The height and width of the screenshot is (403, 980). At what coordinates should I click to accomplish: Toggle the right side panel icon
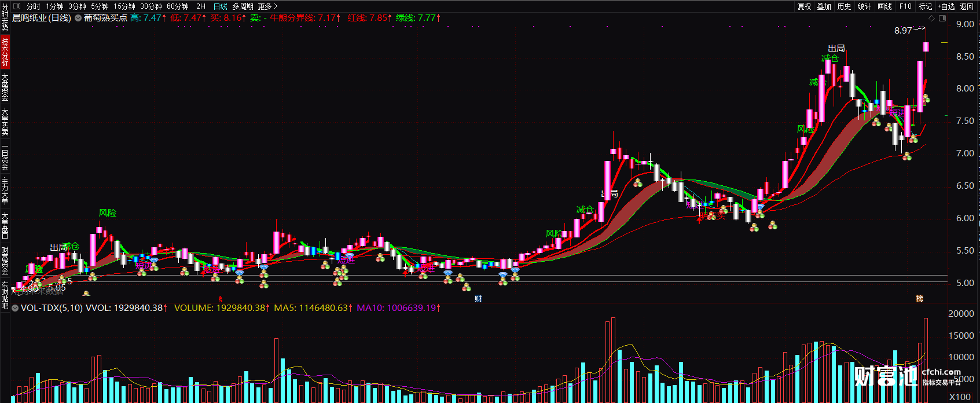pyautogui.click(x=942, y=19)
